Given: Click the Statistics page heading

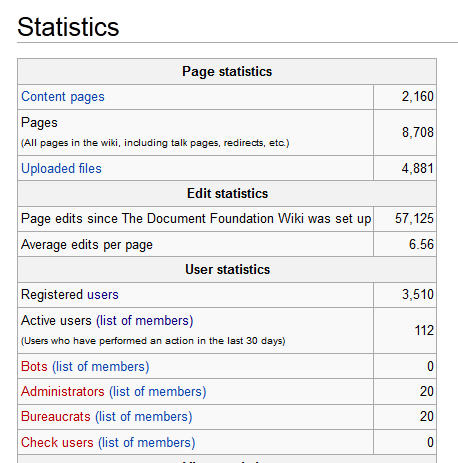Looking at the screenshot, I should coord(68,27).
